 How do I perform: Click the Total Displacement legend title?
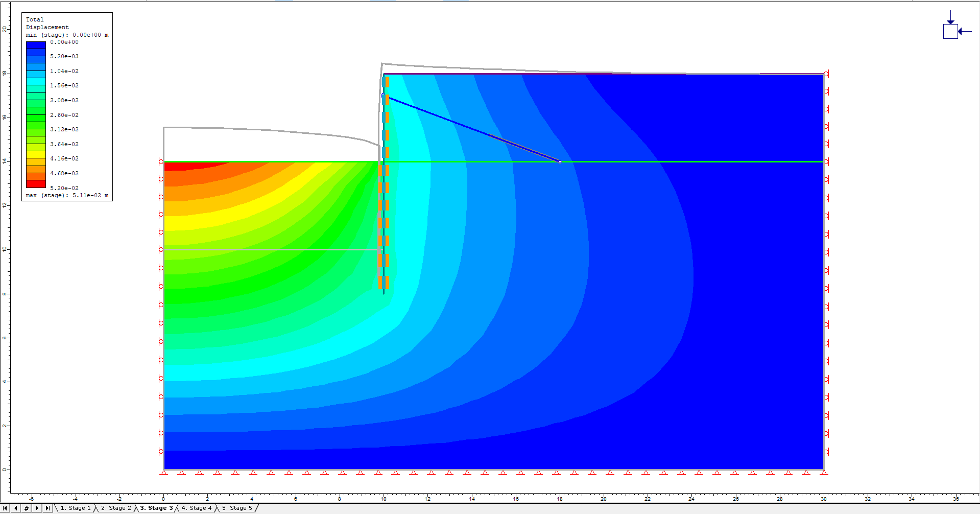47,24
